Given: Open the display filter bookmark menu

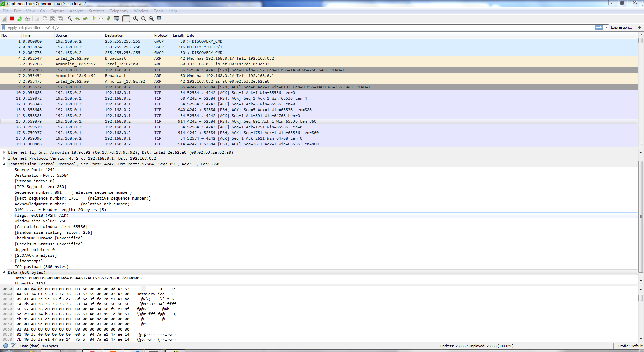Looking at the screenshot, I should coord(4,27).
